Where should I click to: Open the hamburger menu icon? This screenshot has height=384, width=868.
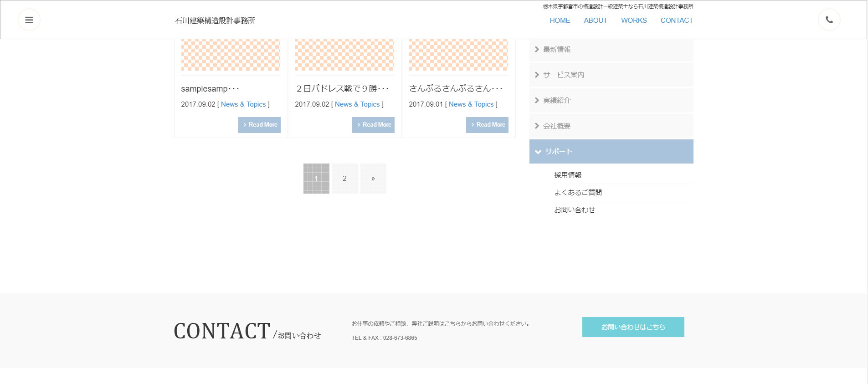point(29,20)
